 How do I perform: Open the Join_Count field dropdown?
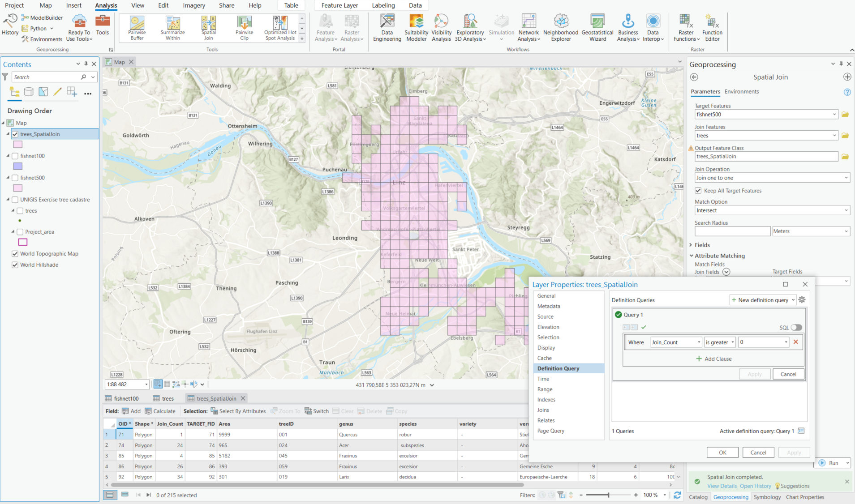point(676,342)
